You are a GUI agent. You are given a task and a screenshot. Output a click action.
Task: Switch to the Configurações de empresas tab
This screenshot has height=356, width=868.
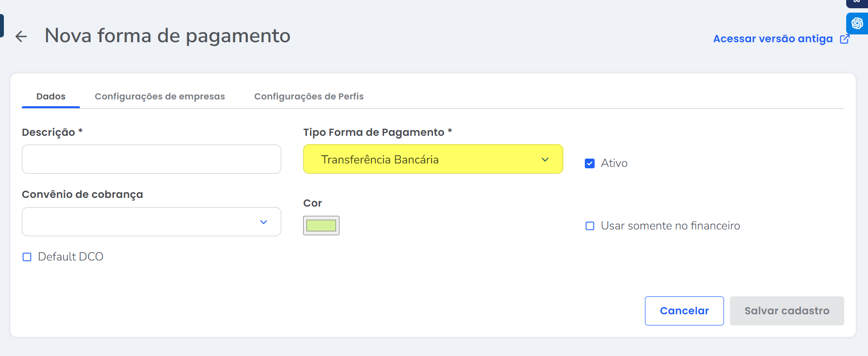[160, 97]
